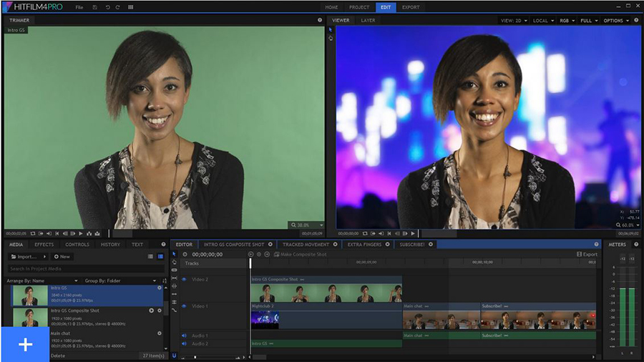The image size is (644, 362).
Task: Click the Export button above the timeline
Action: 587,254
